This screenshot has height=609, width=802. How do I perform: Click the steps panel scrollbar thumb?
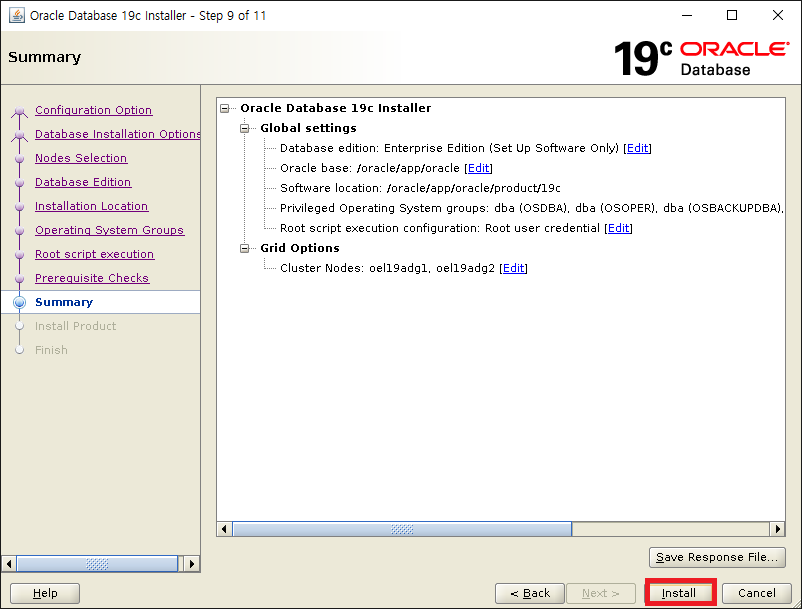point(97,564)
